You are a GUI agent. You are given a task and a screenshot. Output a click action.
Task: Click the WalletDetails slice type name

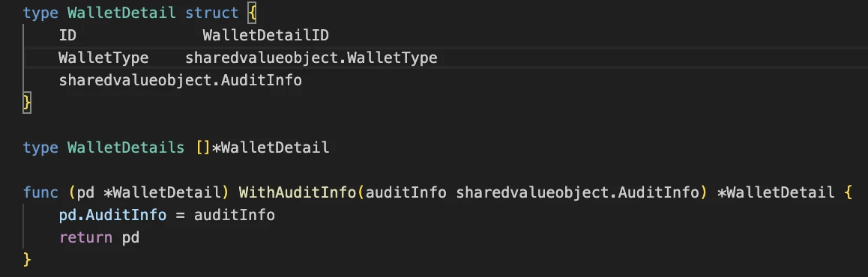(126, 147)
